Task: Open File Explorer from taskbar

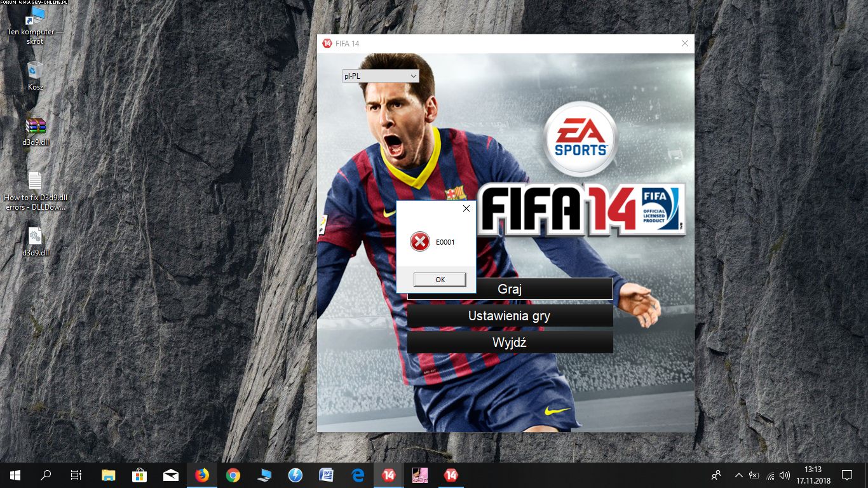Action: coord(109,475)
